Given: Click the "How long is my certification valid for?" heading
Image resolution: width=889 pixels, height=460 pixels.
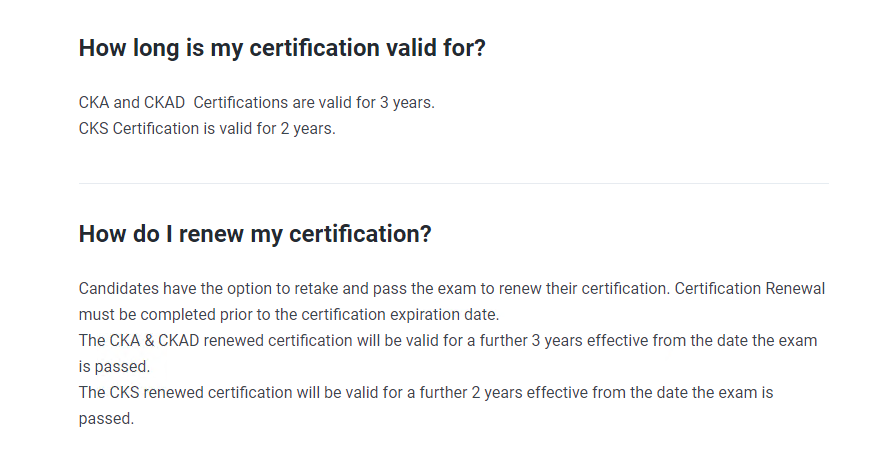Looking at the screenshot, I should 282,49.
